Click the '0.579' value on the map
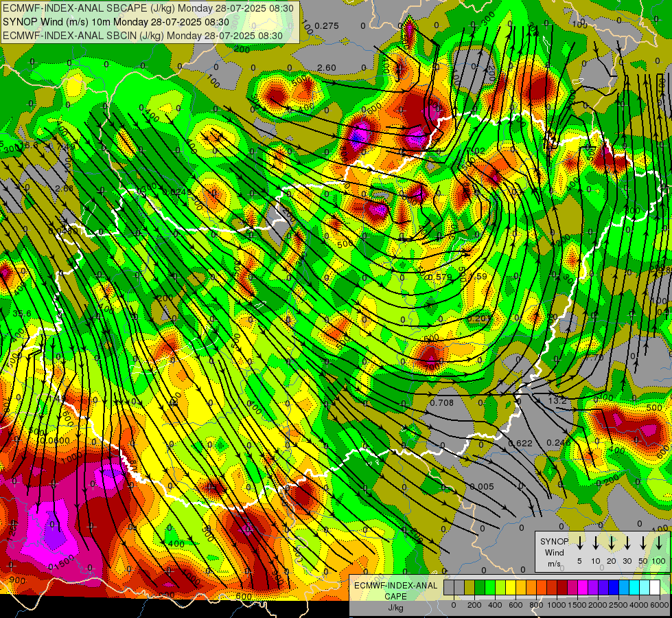672x618 pixels. [440, 277]
